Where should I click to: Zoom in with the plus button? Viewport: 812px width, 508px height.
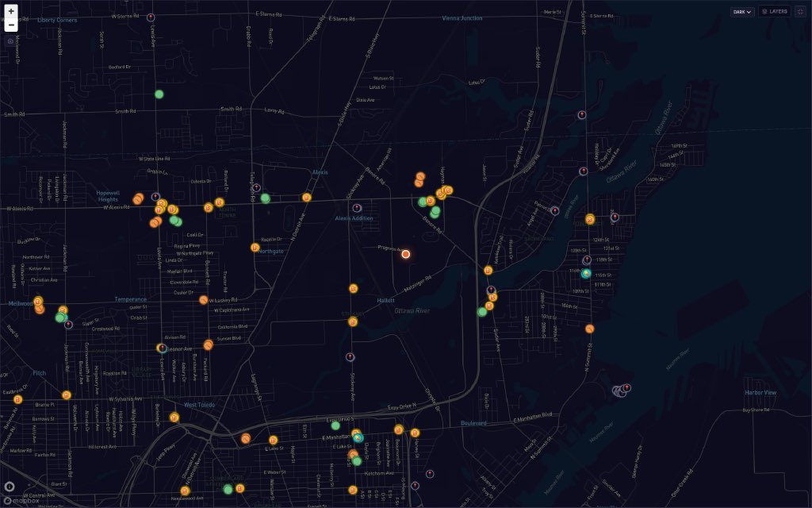pyautogui.click(x=11, y=11)
